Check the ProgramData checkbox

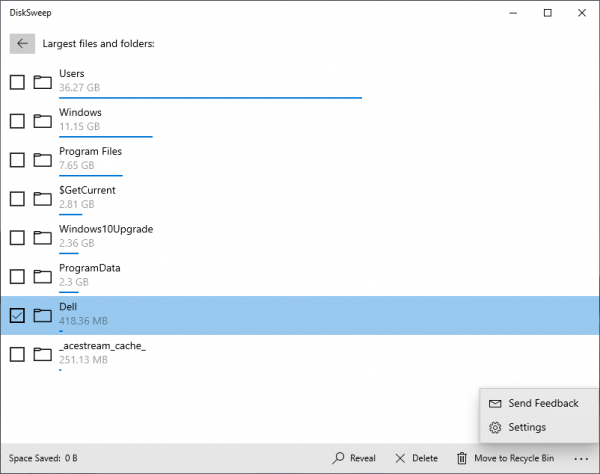point(17,277)
